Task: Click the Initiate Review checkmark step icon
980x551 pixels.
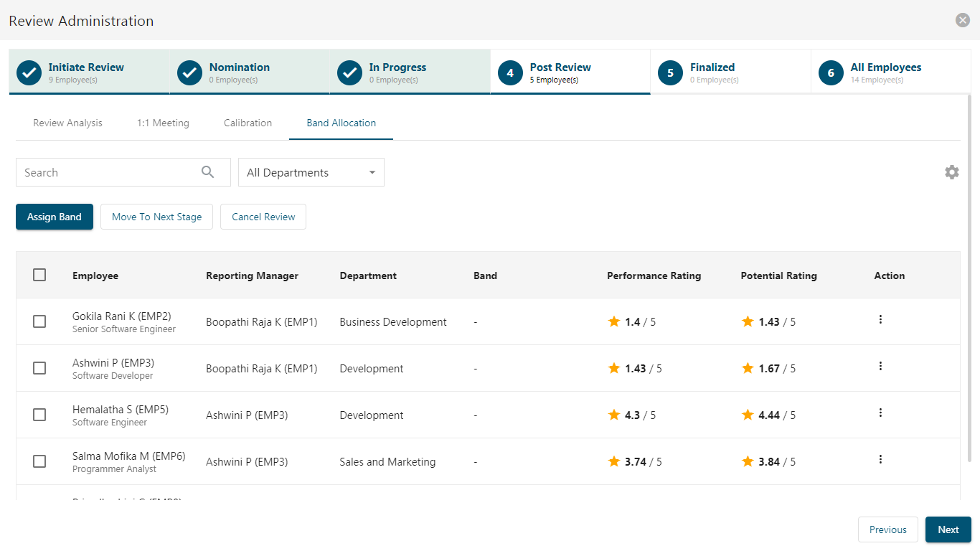Action: pos(29,72)
